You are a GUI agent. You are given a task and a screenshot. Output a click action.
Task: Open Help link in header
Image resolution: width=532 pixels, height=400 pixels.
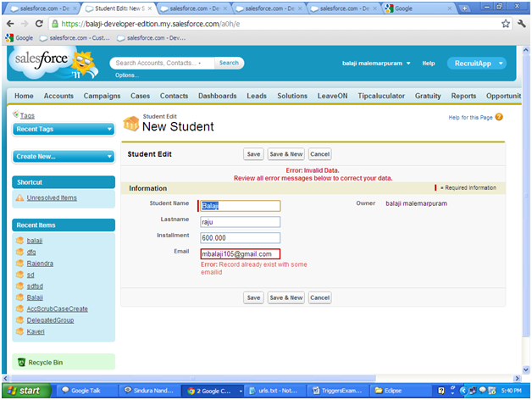(x=429, y=64)
